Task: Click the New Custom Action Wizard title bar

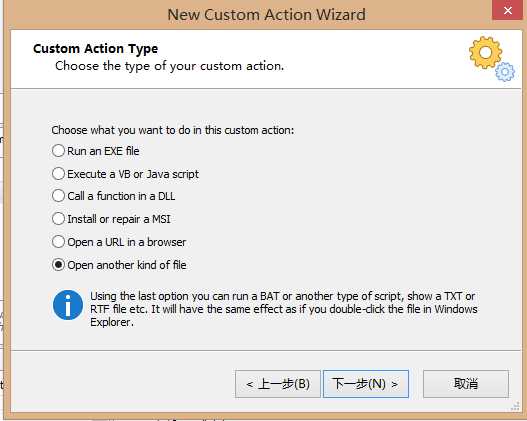Action: pos(266,15)
